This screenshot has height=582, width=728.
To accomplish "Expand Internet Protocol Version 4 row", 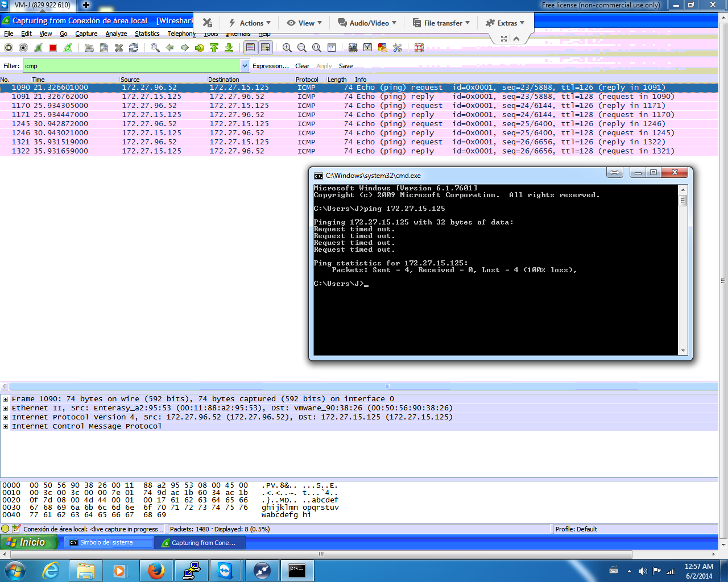I will pyautogui.click(x=5, y=417).
